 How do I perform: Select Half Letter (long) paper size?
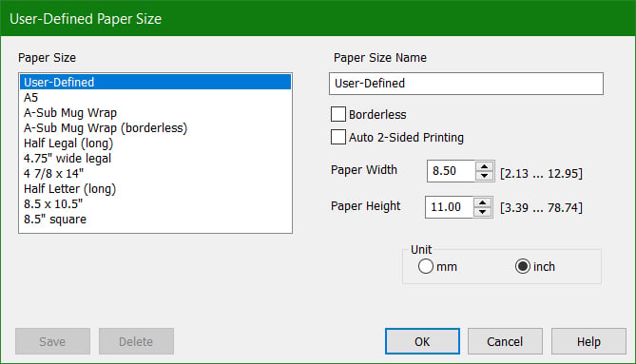155,188
